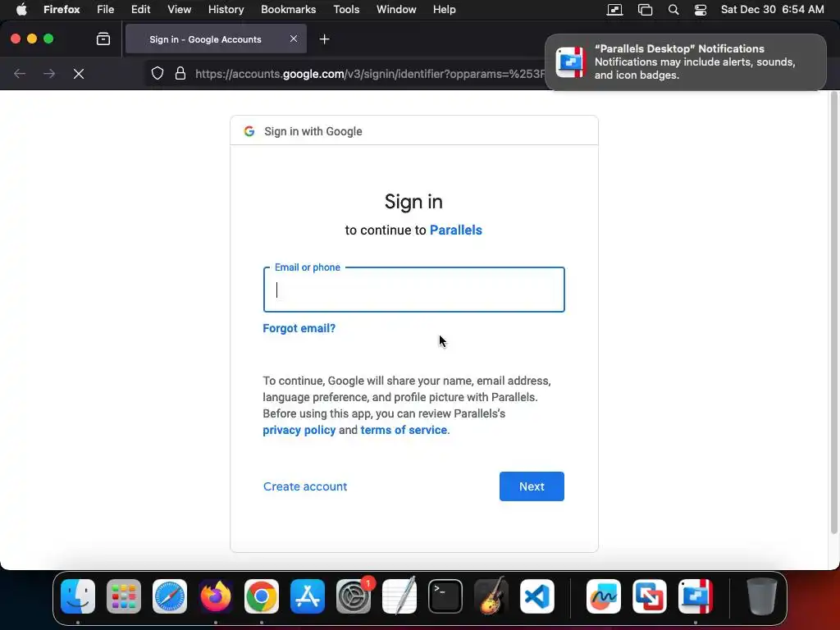The image size is (840, 630).
Task: Open Parallels Desktop from the Dock
Action: [696, 596]
